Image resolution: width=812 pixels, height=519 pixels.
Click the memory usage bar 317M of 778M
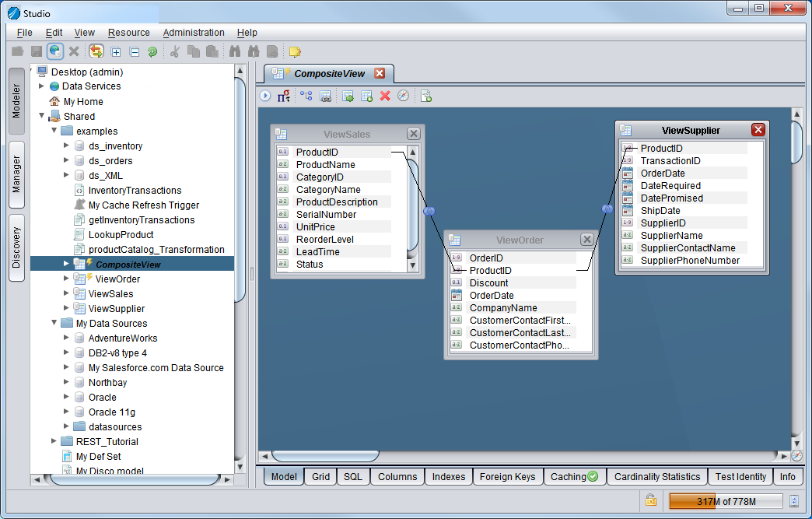pyautogui.click(x=726, y=501)
